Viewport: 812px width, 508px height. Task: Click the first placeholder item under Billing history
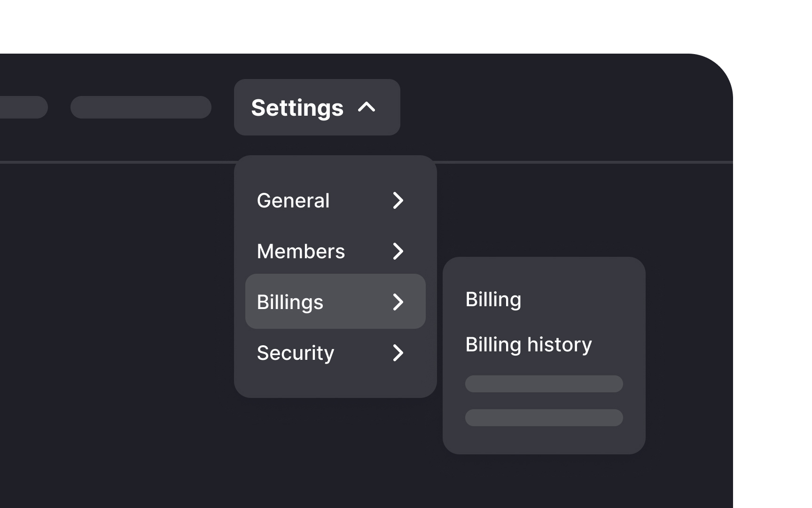pyautogui.click(x=544, y=384)
